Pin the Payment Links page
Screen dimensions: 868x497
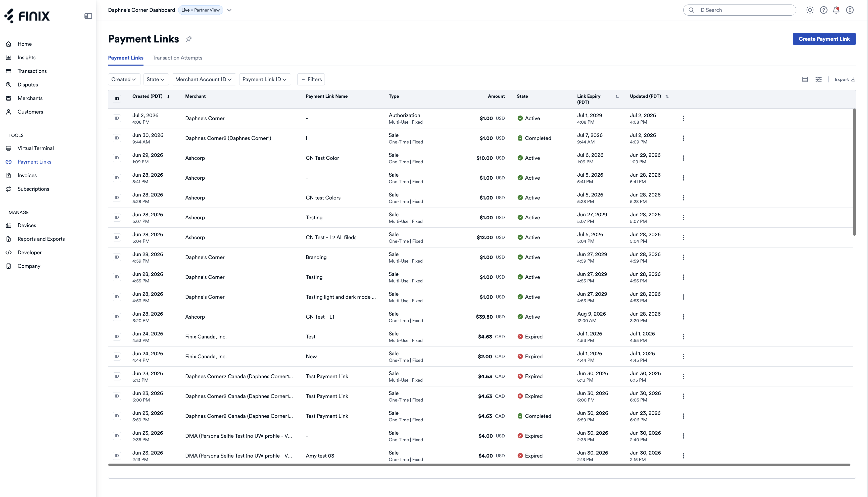(x=189, y=39)
